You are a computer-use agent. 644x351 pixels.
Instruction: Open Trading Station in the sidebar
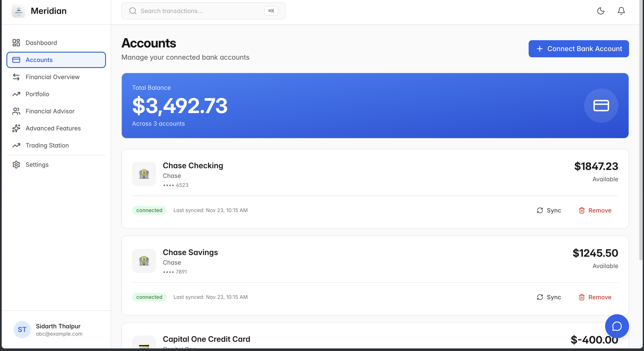point(47,145)
